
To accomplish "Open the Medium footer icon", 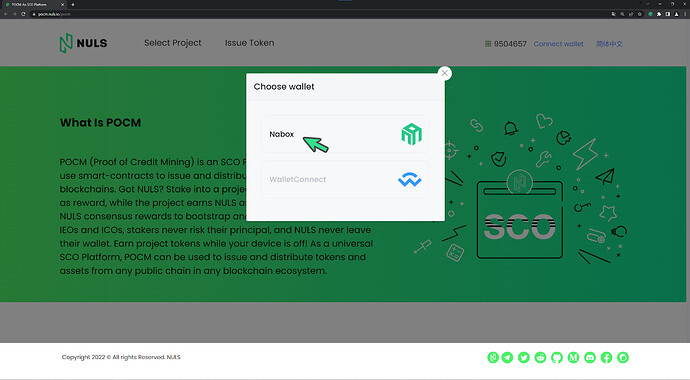I will tap(573, 358).
